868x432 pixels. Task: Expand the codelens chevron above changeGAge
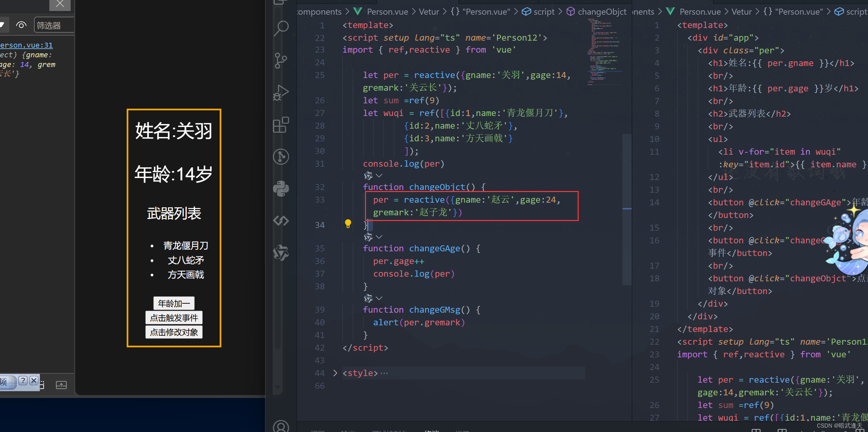[379, 237]
